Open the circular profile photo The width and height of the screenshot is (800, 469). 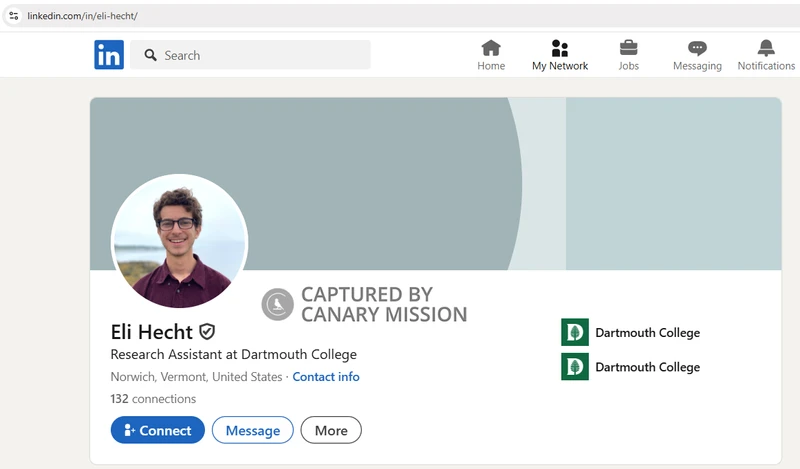[179, 241]
